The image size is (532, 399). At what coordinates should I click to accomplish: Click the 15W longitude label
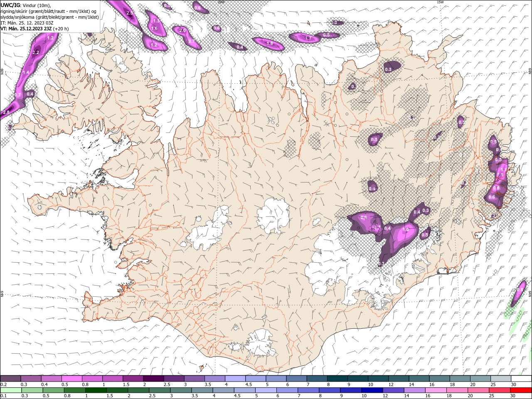tap(441, 2)
